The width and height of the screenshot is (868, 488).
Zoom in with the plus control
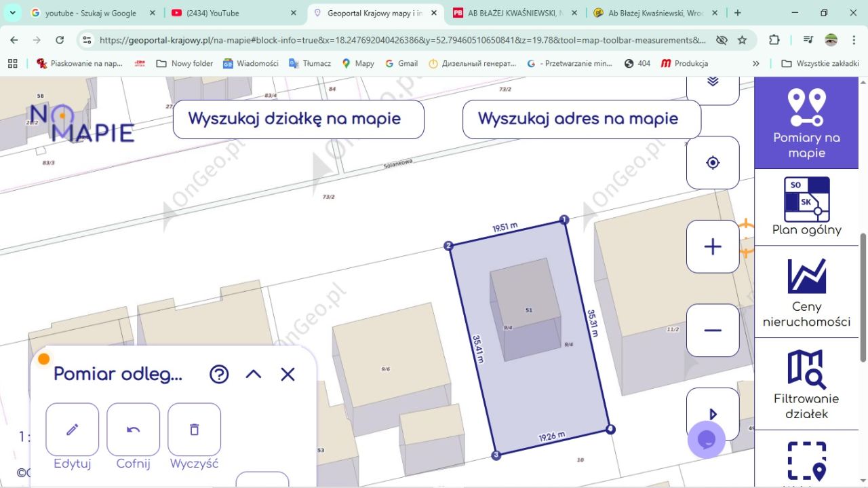tap(712, 246)
